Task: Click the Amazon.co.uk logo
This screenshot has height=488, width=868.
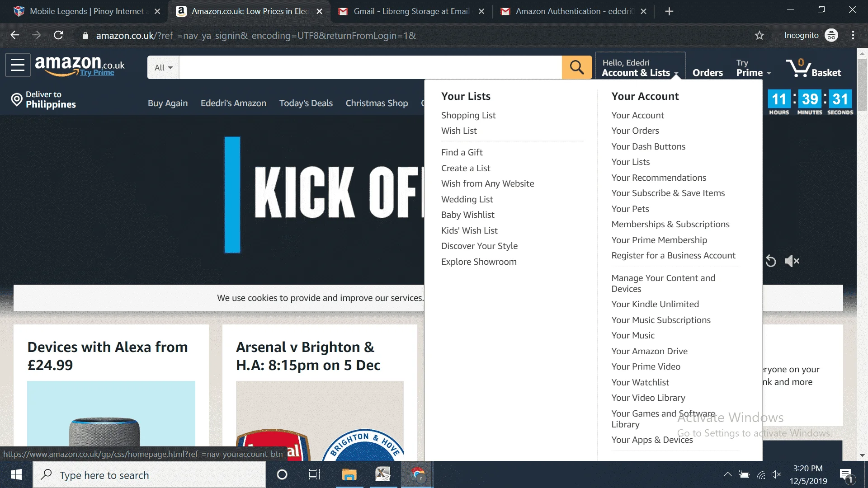Action: pyautogui.click(x=80, y=66)
